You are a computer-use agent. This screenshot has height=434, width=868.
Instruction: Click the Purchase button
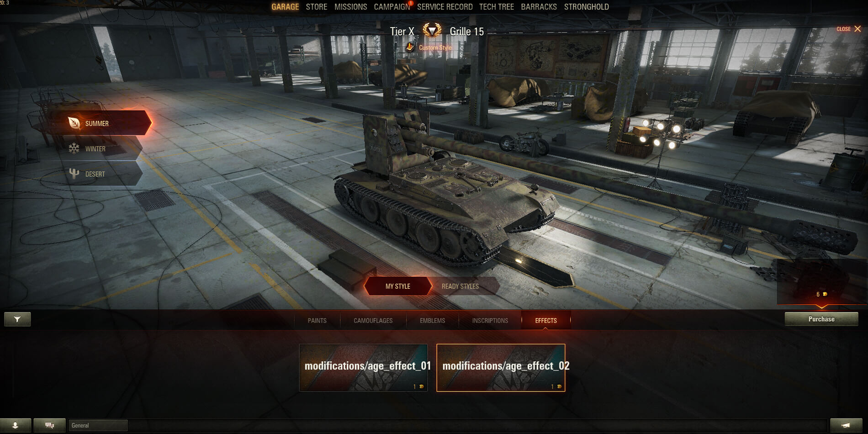821,319
